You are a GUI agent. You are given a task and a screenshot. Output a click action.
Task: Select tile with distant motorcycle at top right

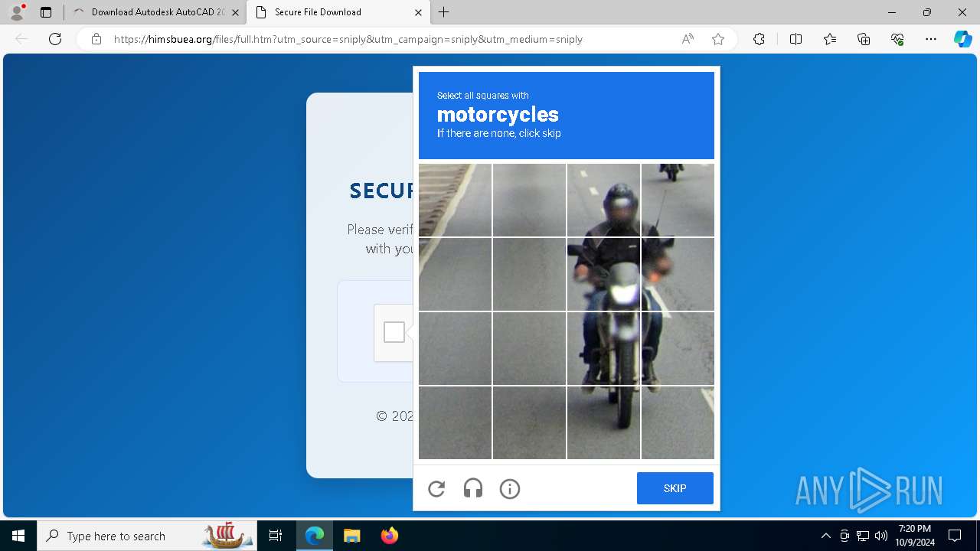[678, 200]
